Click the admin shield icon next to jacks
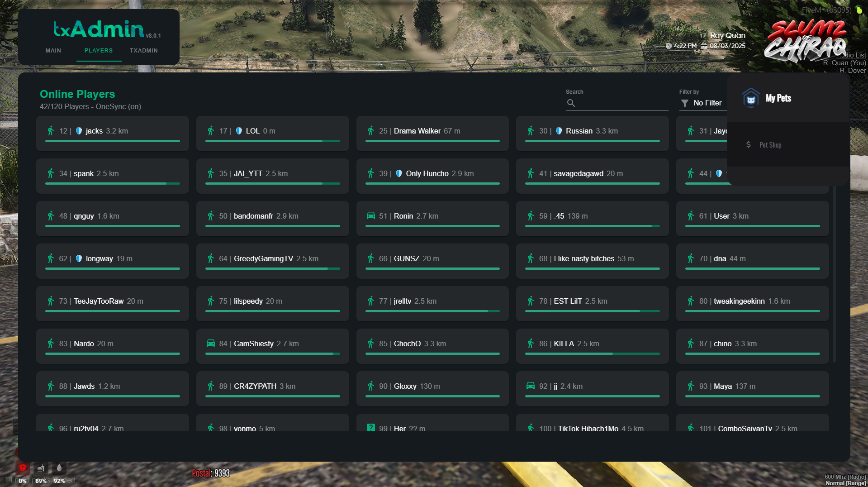 79,131
